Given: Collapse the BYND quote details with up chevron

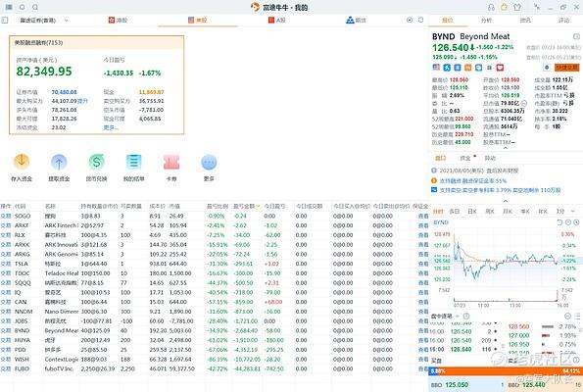Looking at the screenshot, I should [x=506, y=148].
